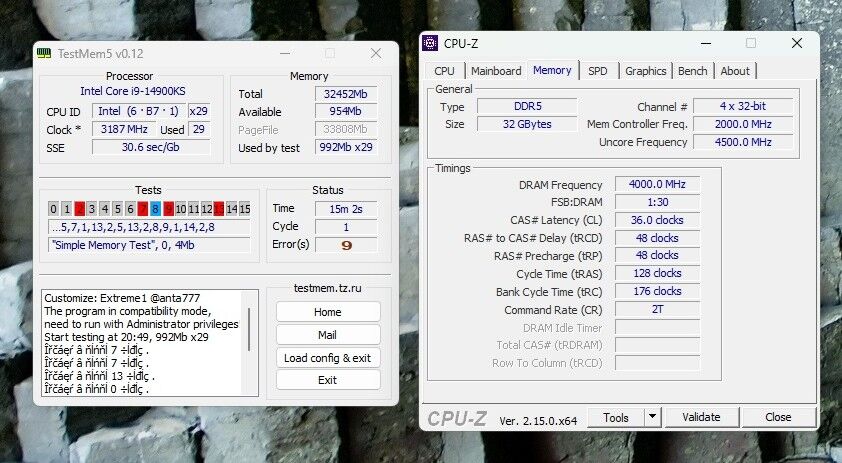
Task: Click the Uncore Frequency value 4500.0 MHz
Action: pyautogui.click(x=743, y=142)
